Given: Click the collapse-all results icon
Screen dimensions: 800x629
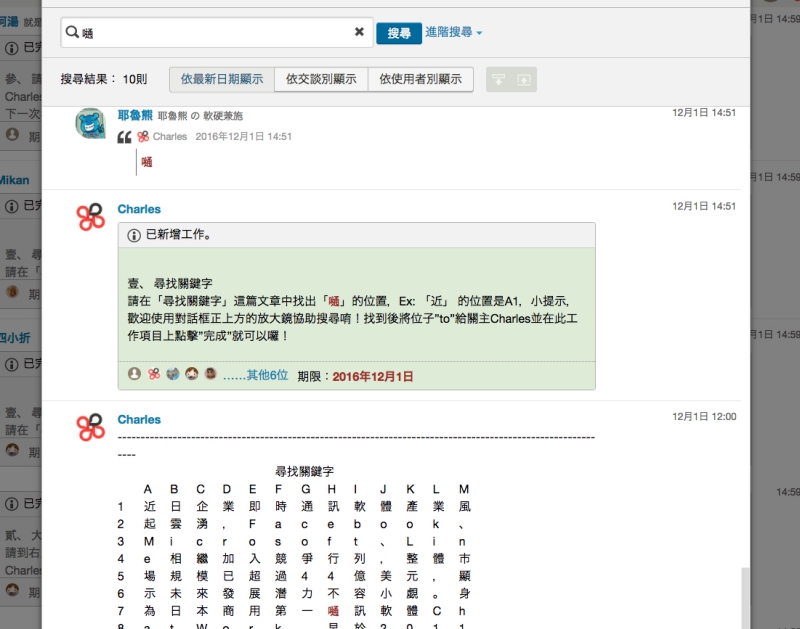Looking at the screenshot, I should 499,80.
